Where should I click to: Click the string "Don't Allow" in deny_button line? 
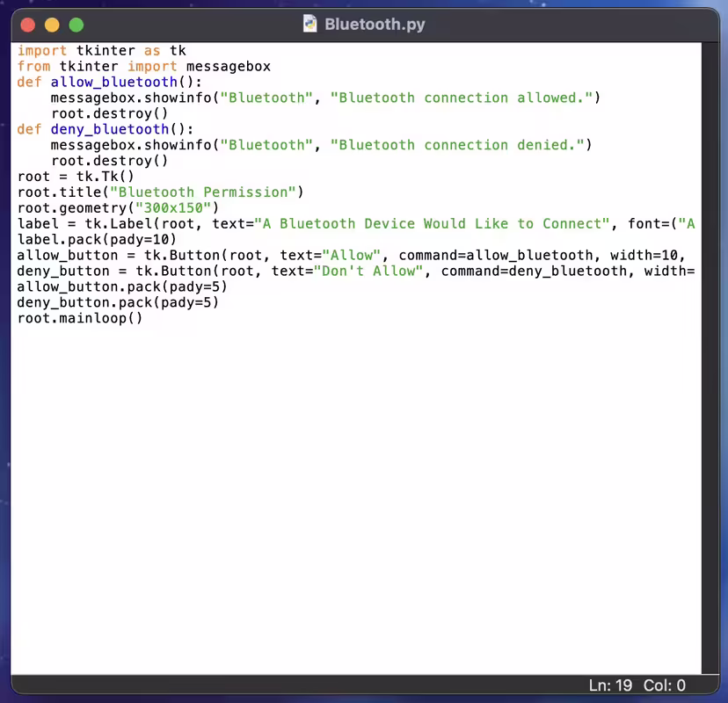click(x=368, y=272)
